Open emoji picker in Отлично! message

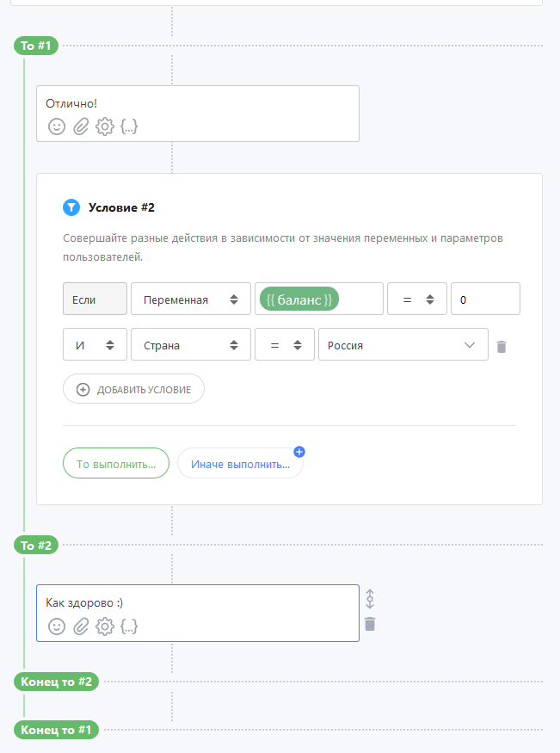(x=57, y=127)
